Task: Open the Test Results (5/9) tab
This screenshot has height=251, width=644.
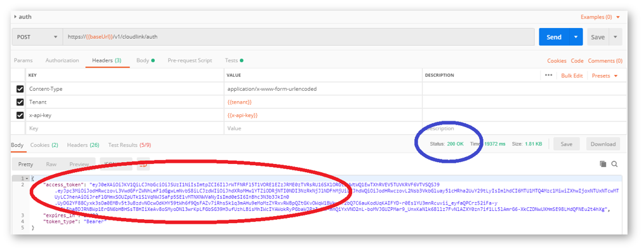Action: (x=130, y=145)
